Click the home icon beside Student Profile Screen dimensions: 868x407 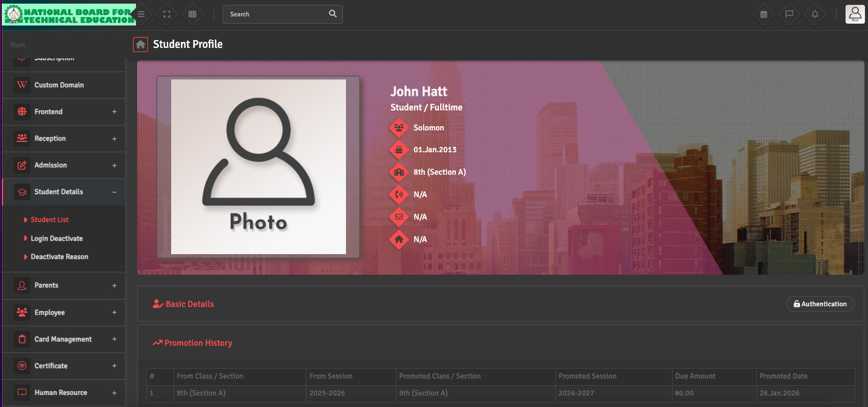140,44
